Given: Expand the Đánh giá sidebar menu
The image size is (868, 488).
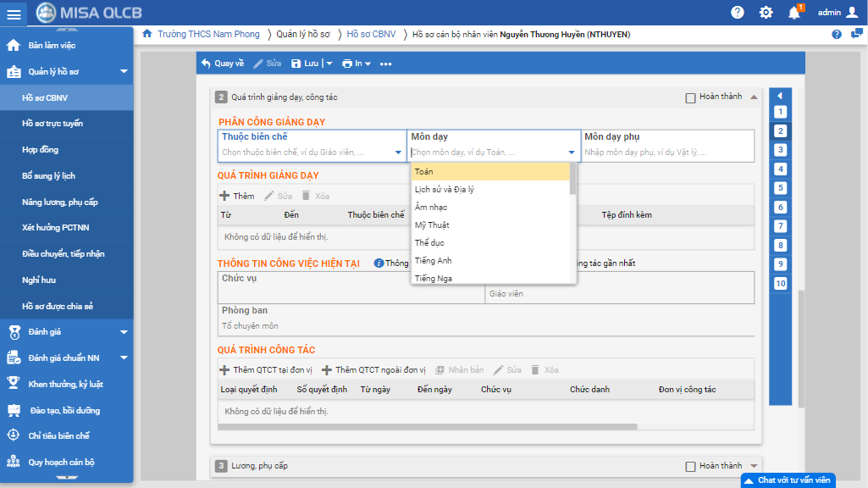Looking at the screenshot, I should tap(124, 332).
